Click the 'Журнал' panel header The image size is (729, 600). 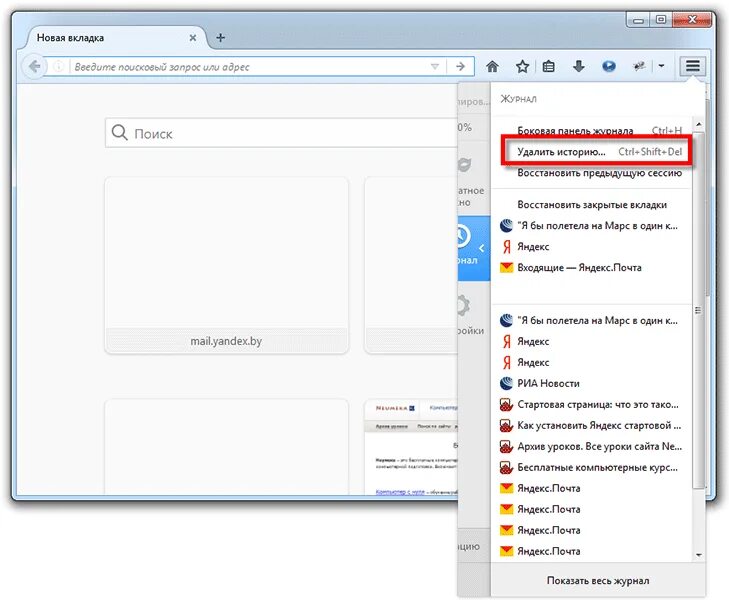(518, 99)
